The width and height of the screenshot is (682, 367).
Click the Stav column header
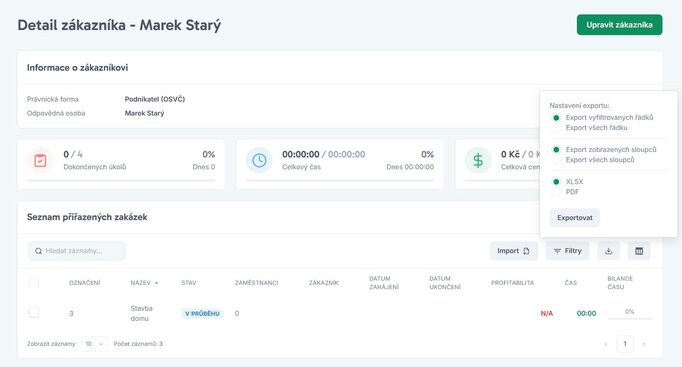coord(189,283)
